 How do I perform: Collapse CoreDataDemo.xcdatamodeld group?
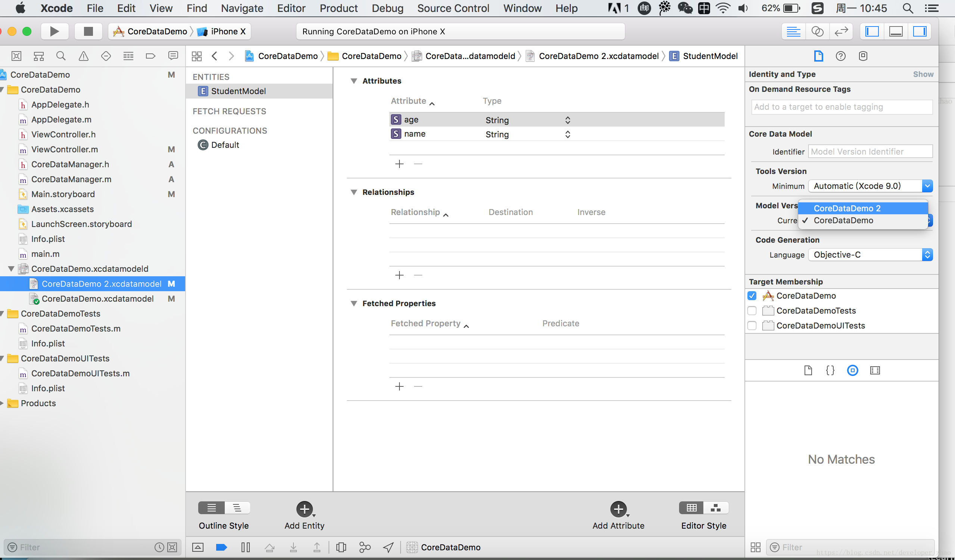coord(11,269)
